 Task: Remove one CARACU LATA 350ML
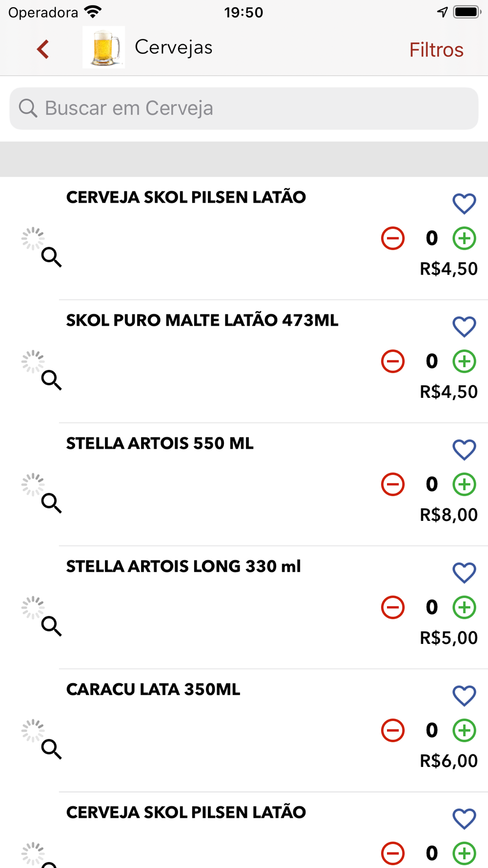[x=393, y=730]
